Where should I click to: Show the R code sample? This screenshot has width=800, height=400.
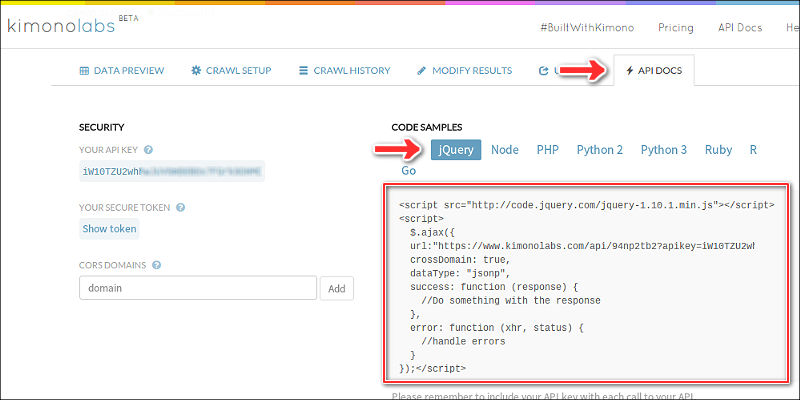(x=753, y=150)
